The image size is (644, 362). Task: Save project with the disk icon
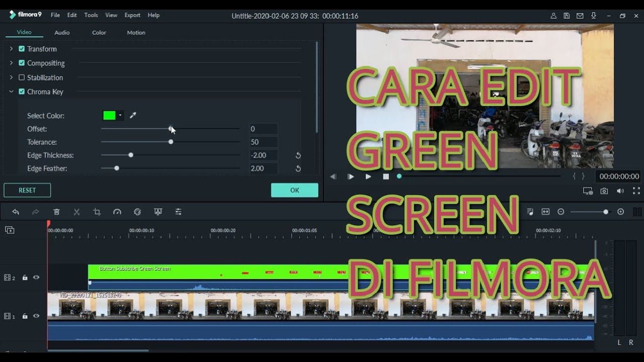pos(567,16)
